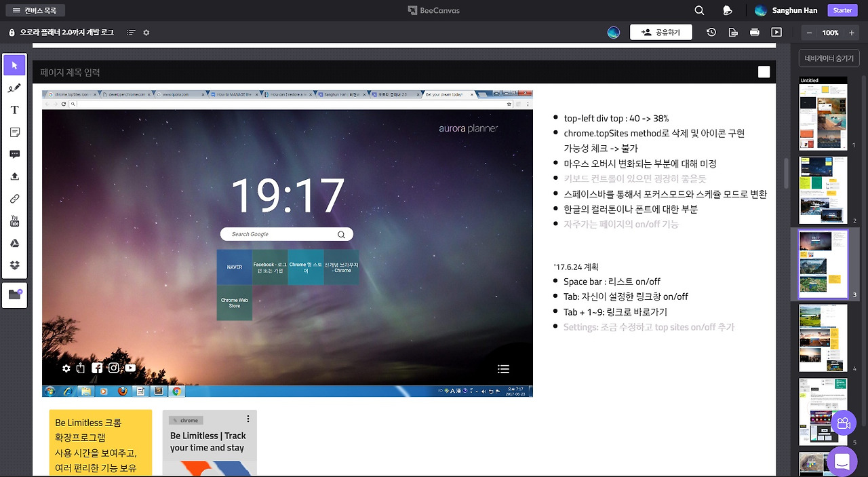Click text 'Tab: 자신이 설정한 링크창 on/off'
This screenshot has width=868, height=477.
click(626, 297)
